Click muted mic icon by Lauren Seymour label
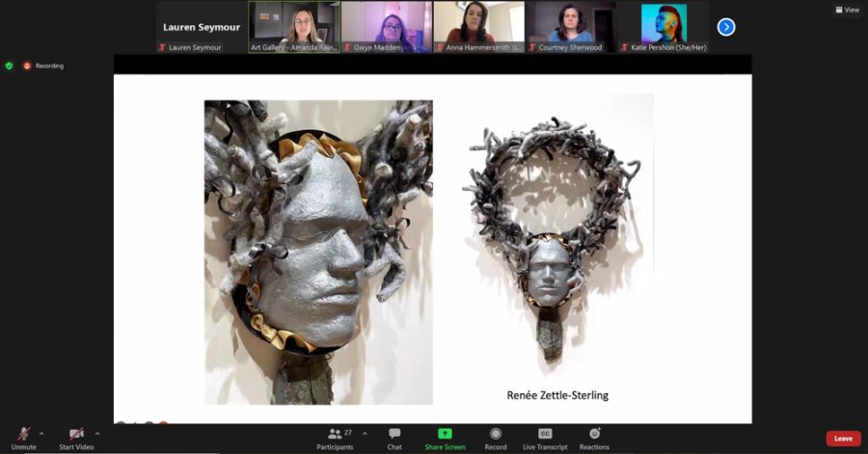The width and height of the screenshot is (868, 454). tap(162, 47)
